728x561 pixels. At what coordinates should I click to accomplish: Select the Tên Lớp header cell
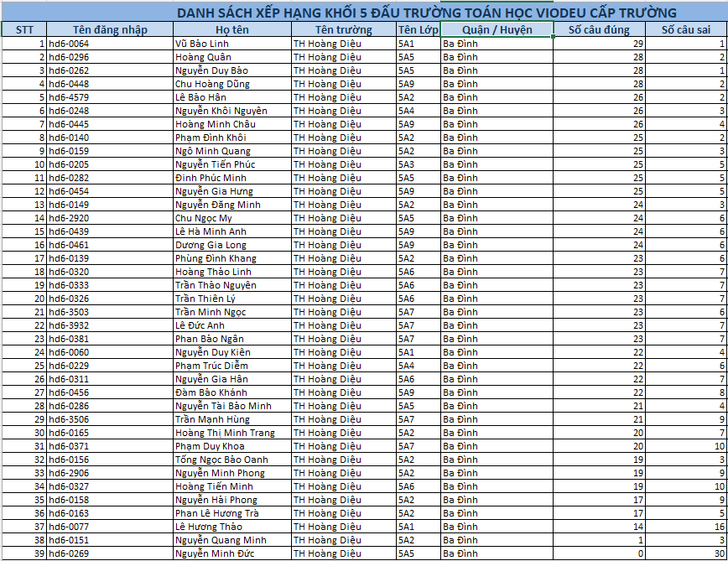pyautogui.click(x=418, y=29)
